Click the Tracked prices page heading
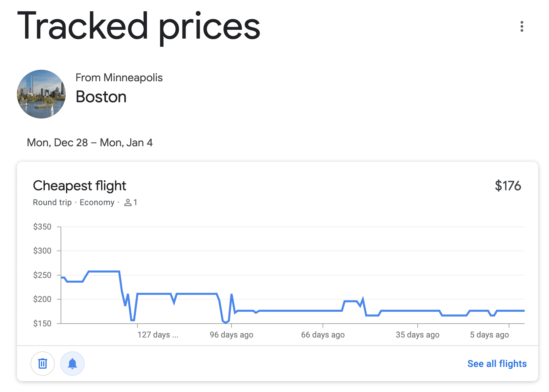 (x=139, y=27)
